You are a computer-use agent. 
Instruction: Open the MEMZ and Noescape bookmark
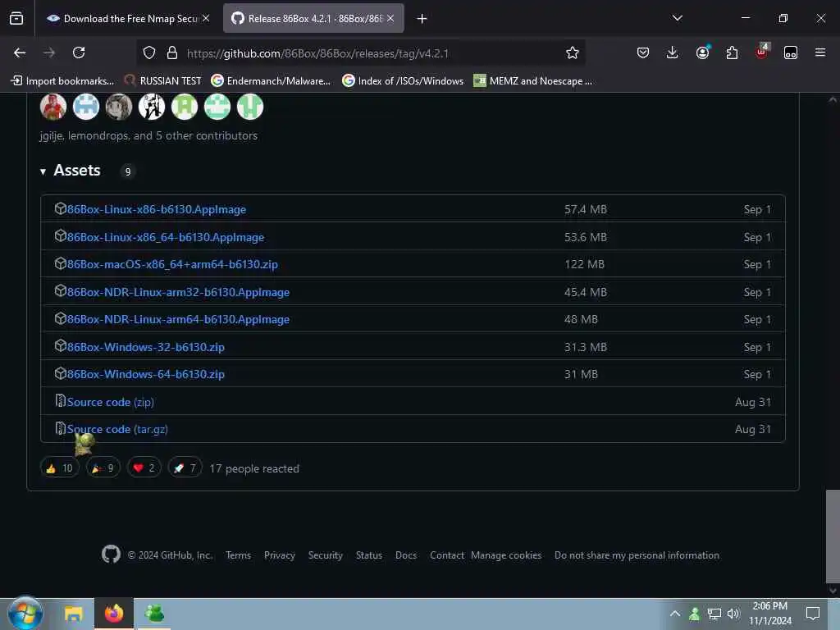tap(533, 81)
